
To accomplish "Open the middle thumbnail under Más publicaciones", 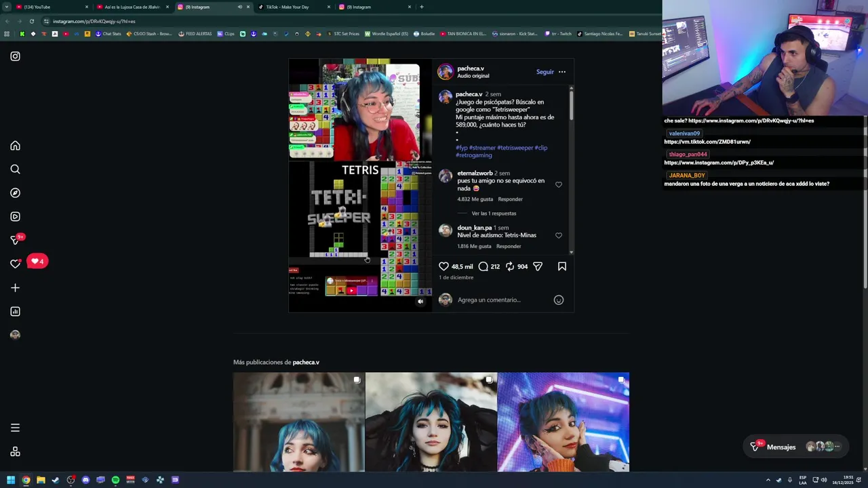I will click(x=431, y=422).
